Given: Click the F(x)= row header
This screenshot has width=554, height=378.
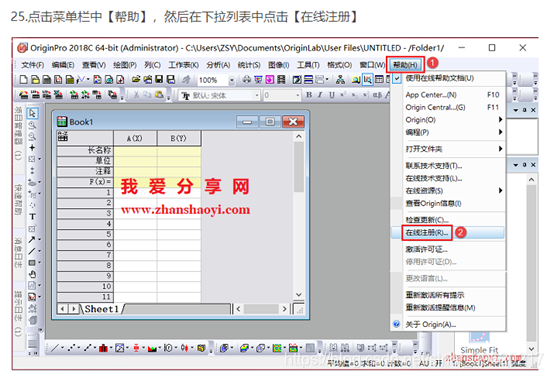Looking at the screenshot, I should [85, 182].
